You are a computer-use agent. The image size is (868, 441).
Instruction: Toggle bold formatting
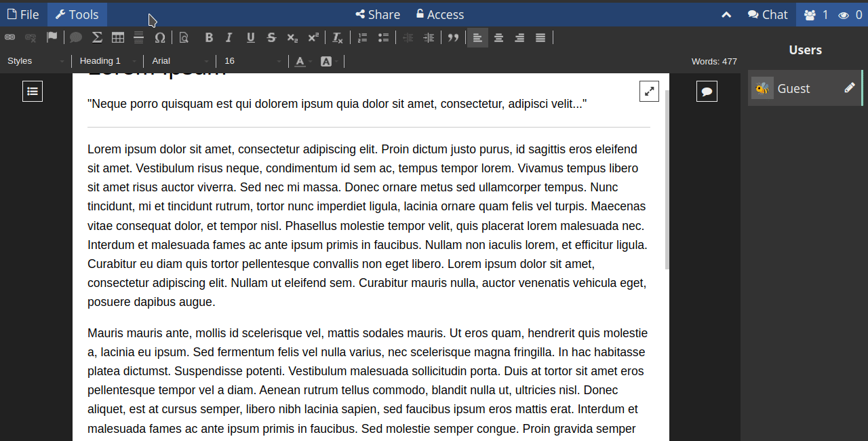[x=209, y=38]
